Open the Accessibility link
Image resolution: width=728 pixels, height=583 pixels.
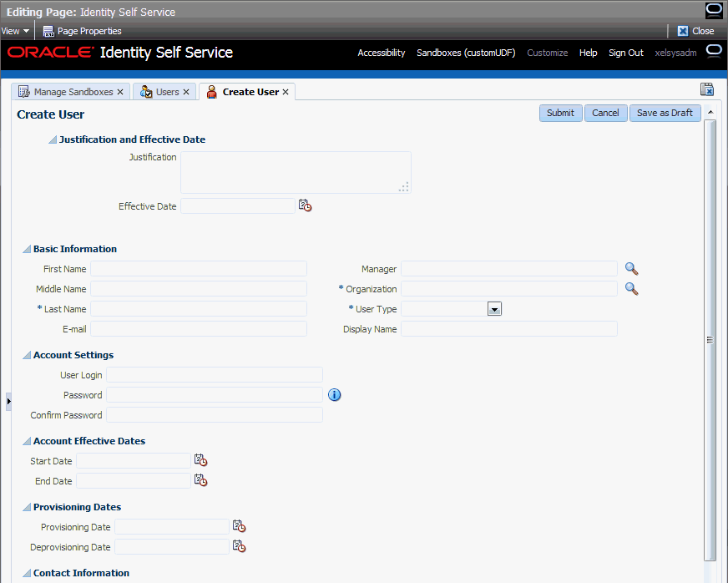[x=382, y=53]
